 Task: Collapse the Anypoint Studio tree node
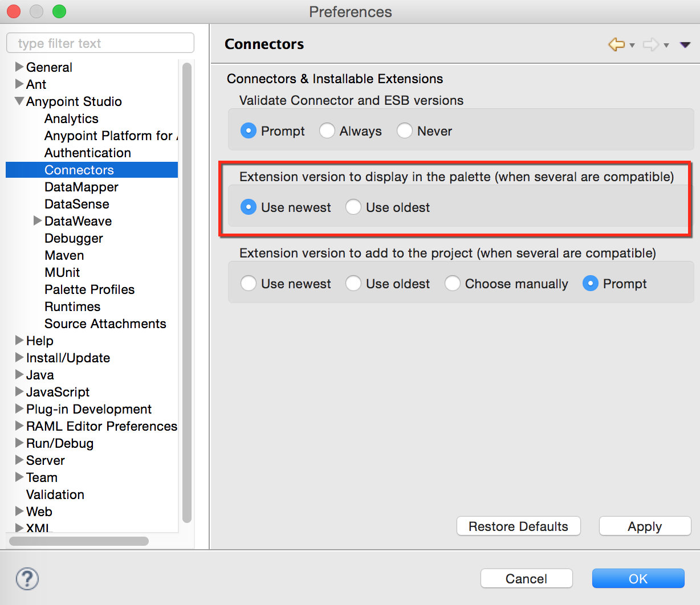coord(19,101)
